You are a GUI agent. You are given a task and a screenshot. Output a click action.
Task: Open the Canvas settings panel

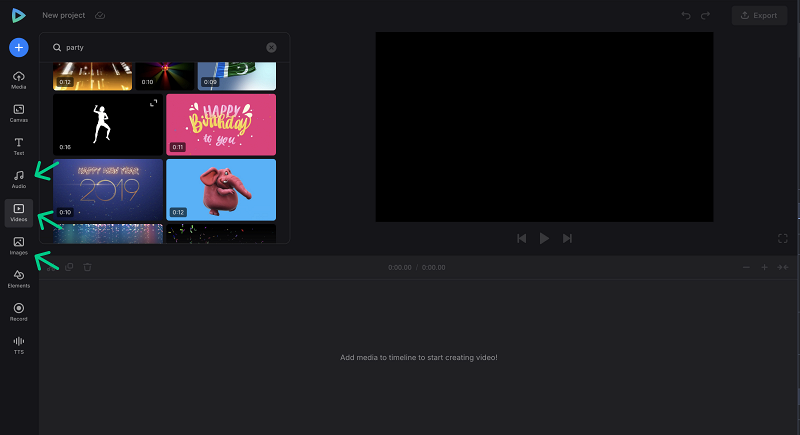pyautogui.click(x=19, y=113)
